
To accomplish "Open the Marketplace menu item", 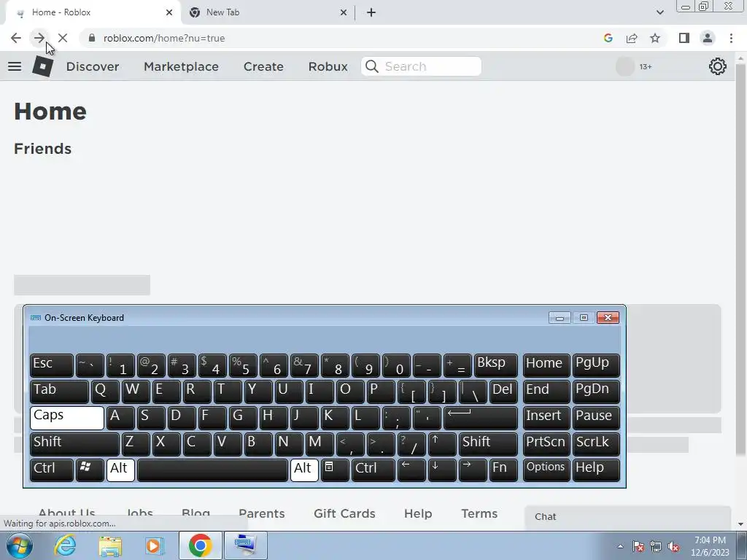I will [181, 66].
